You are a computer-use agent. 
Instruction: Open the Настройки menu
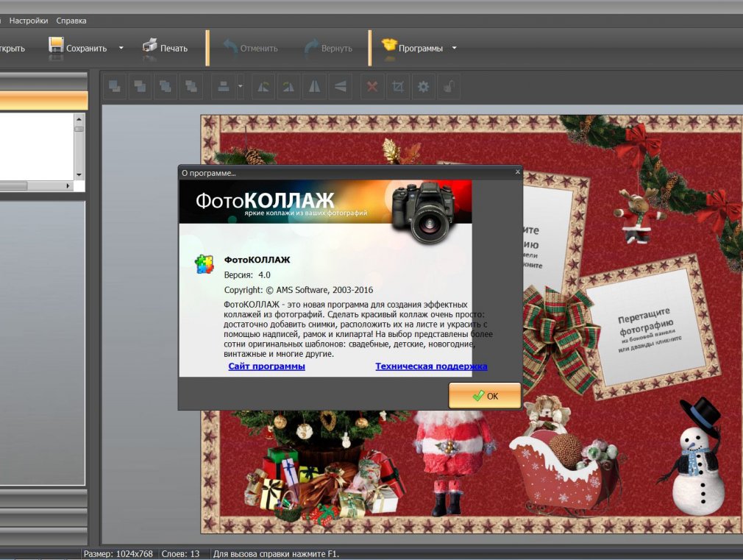(x=29, y=21)
